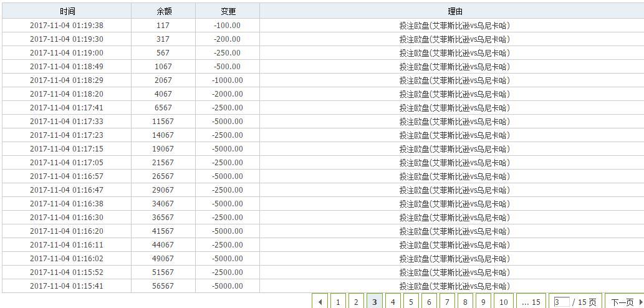Select change value '-500.00'

click(227, 67)
